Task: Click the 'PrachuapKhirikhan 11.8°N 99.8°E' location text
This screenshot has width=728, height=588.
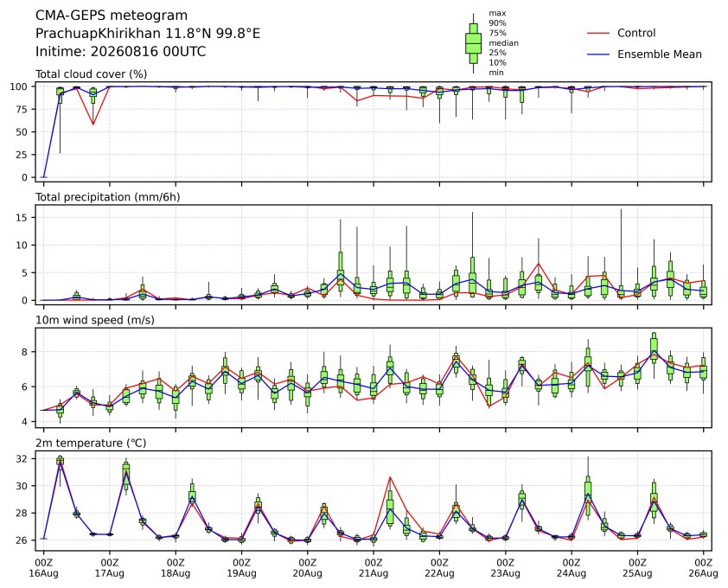Action: click(148, 34)
